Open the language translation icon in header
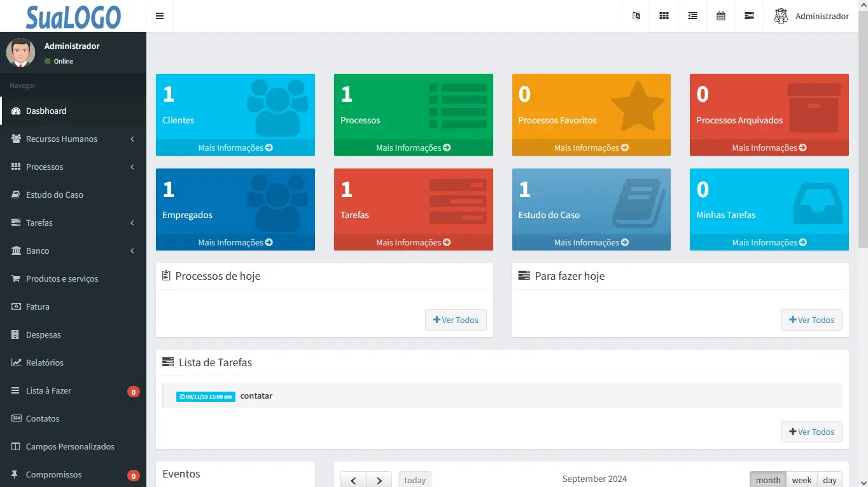868x487 pixels. [x=636, y=16]
